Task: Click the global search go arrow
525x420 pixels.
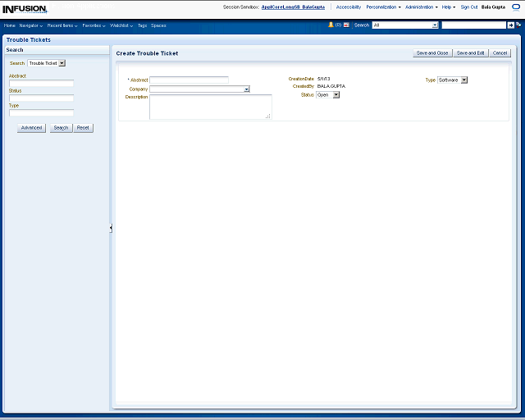Action: (x=510, y=25)
